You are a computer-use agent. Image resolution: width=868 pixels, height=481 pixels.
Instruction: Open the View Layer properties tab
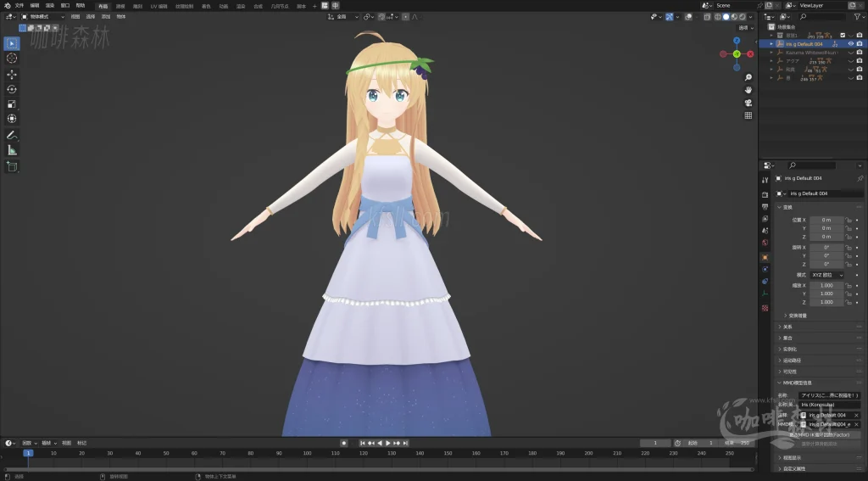coord(765,219)
